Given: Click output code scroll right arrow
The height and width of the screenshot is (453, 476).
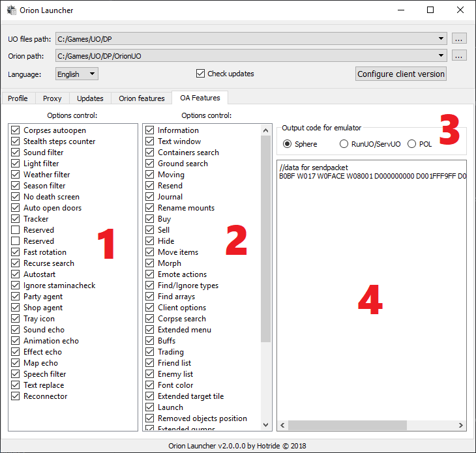Looking at the screenshot, I should pos(461,425).
